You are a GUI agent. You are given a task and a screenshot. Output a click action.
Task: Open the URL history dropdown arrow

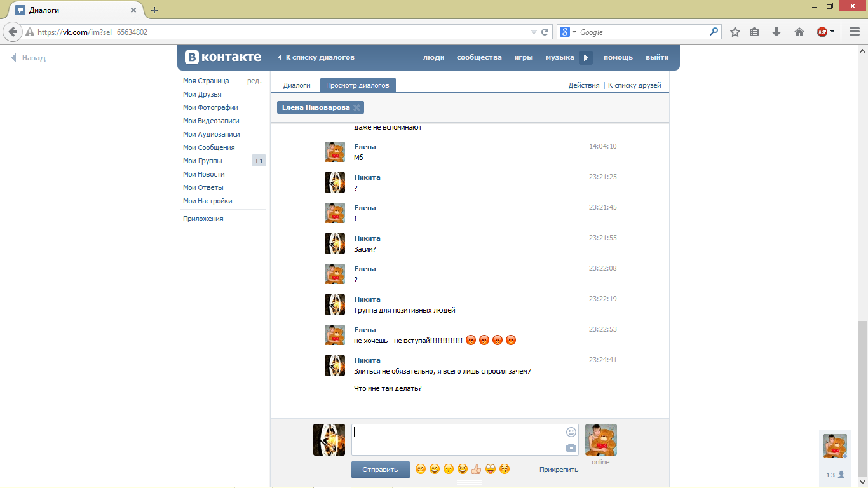[534, 32]
